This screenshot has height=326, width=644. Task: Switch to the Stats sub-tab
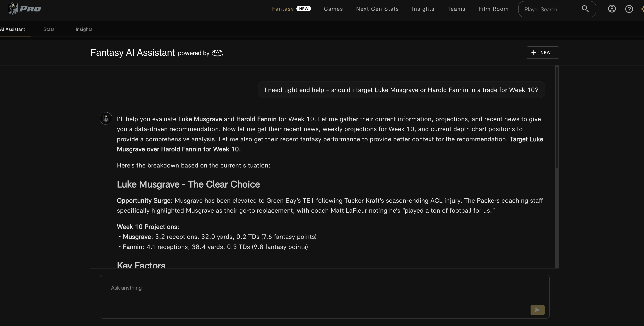click(x=49, y=29)
